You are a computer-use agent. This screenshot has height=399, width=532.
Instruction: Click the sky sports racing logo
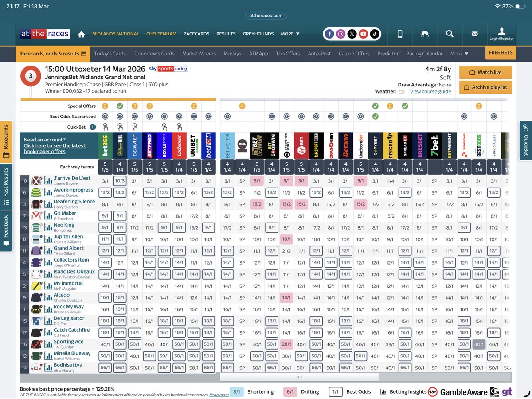168,69
